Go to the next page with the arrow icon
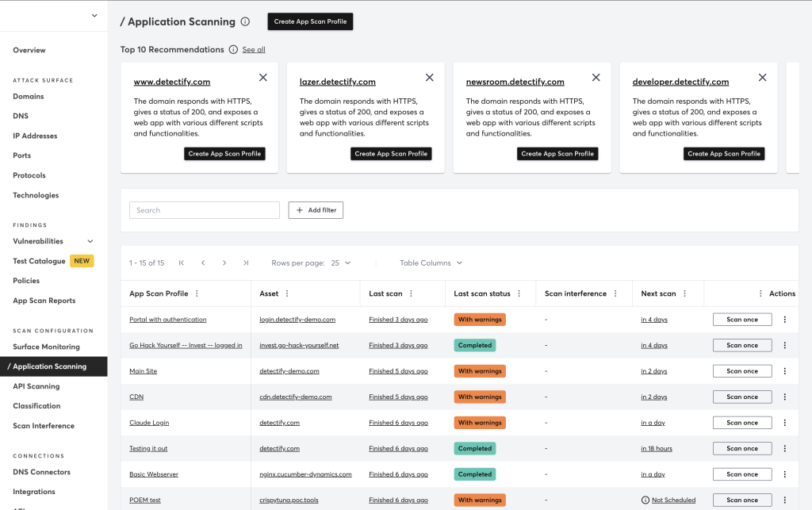 coord(224,263)
